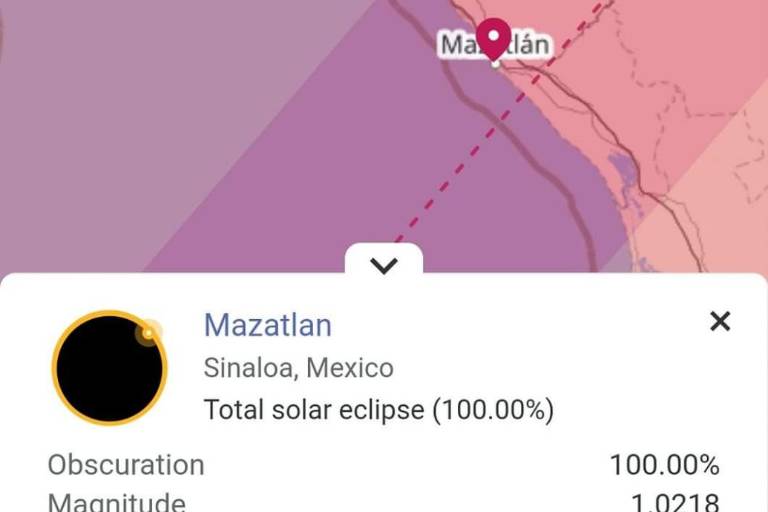Click the 100.00% obscuration value

point(664,465)
